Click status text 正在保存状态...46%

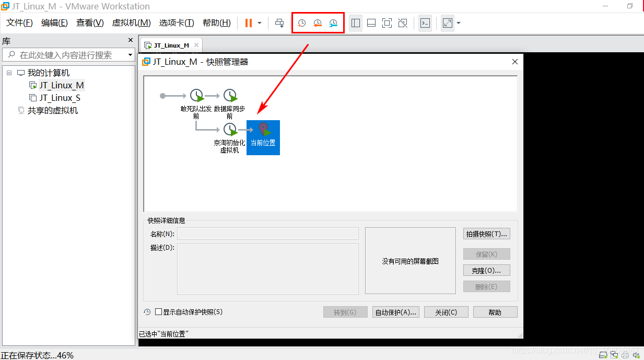coord(38,355)
